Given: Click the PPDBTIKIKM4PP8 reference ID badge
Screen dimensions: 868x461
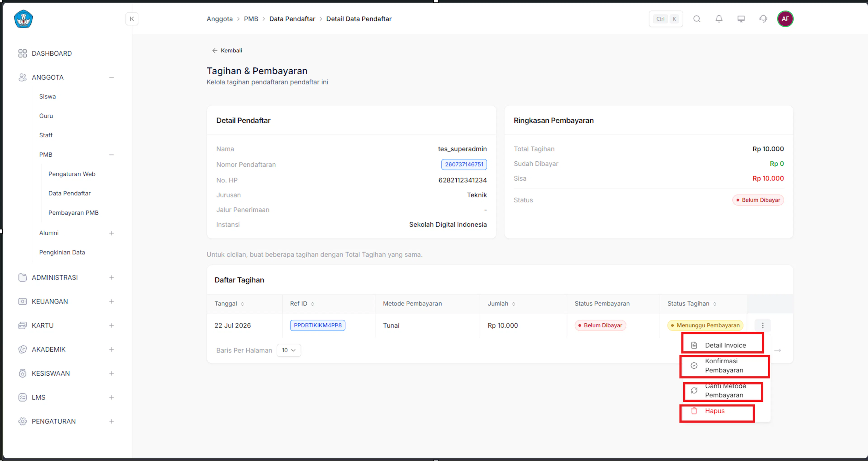Looking at the screenshot, I should pyautogui.click(x=317, y=325).
